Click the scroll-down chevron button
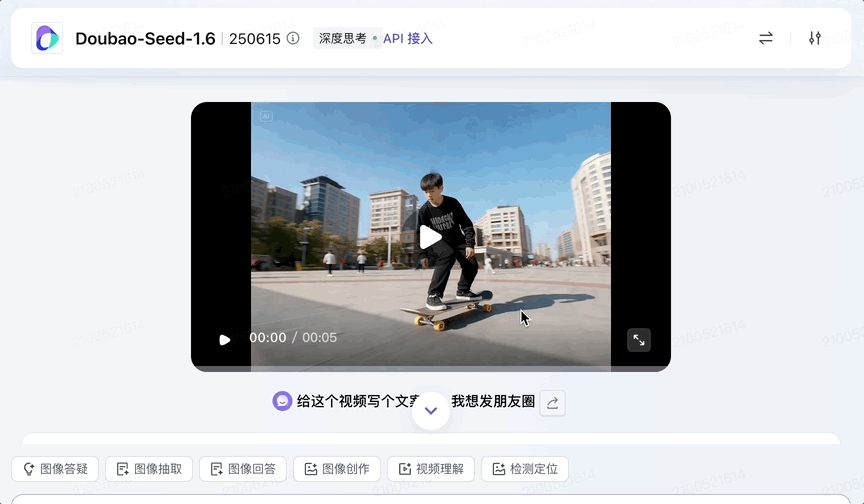This screenshot has height=504, width=864. pos(431,411)
